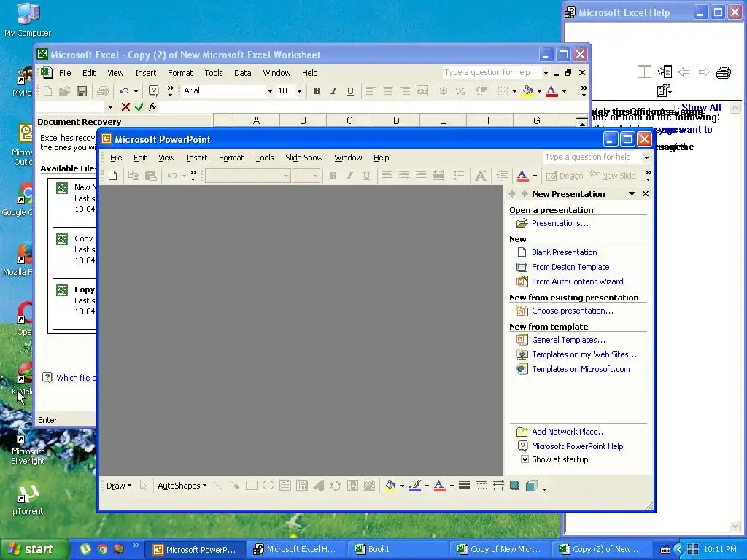The image size is (747, 560).
Task: Toggle Show at startup checkbox
Action: (x=525, y=459)
